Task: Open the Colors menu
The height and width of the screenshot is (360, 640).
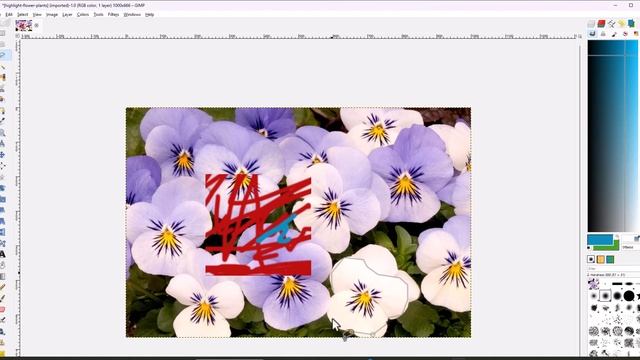Action: pos(83,14)
